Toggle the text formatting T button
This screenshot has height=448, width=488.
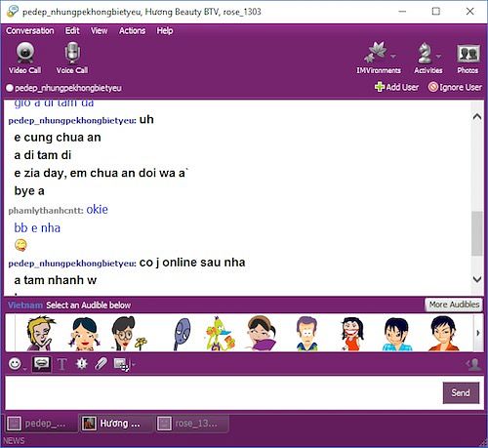pos(61,364)
